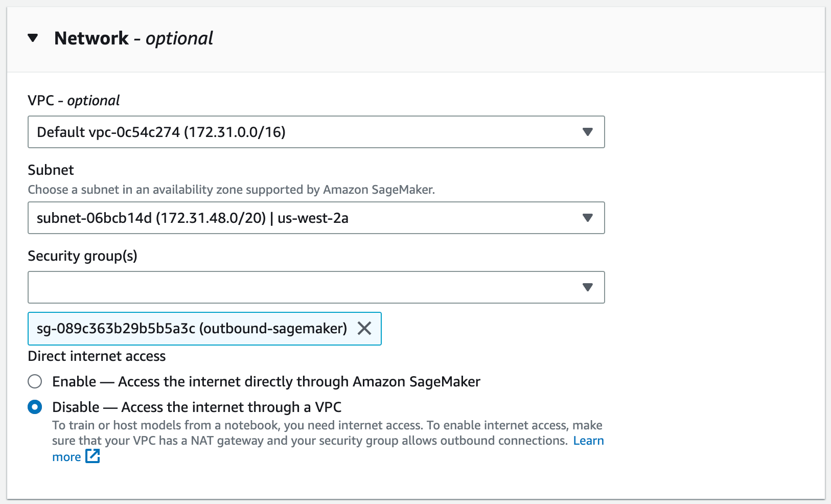This screenshot has height=504, width=831.
Task: Click the Network - optional header
Action: click(x=134, y=37)
